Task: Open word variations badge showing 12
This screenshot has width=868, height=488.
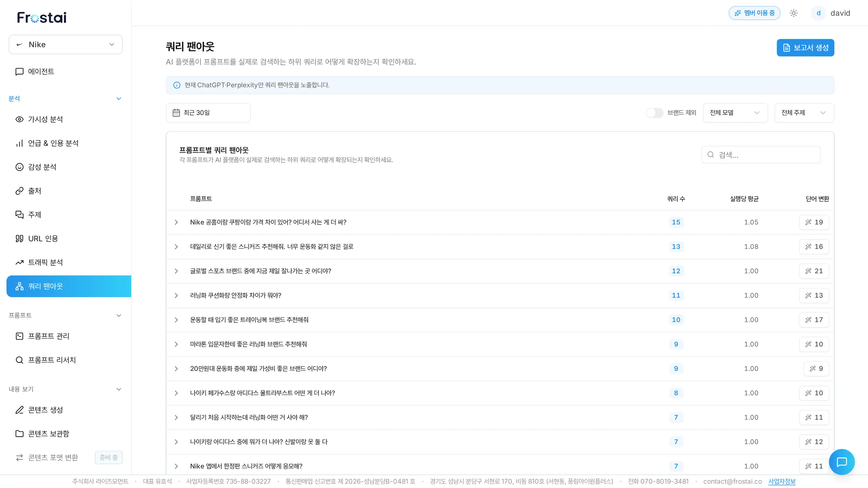Action: coord(814,442)
